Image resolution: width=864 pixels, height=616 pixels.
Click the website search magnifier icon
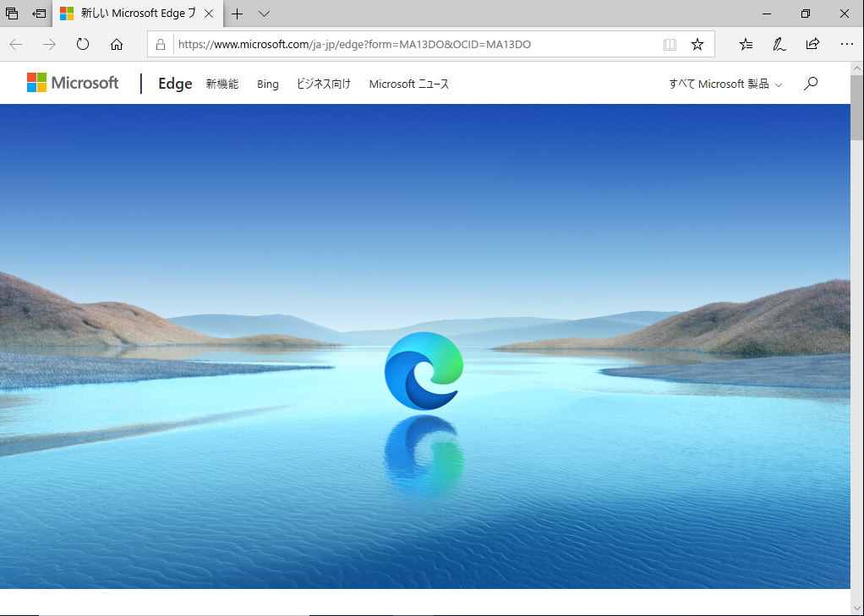pyautogui.click(x=811, y=84)
